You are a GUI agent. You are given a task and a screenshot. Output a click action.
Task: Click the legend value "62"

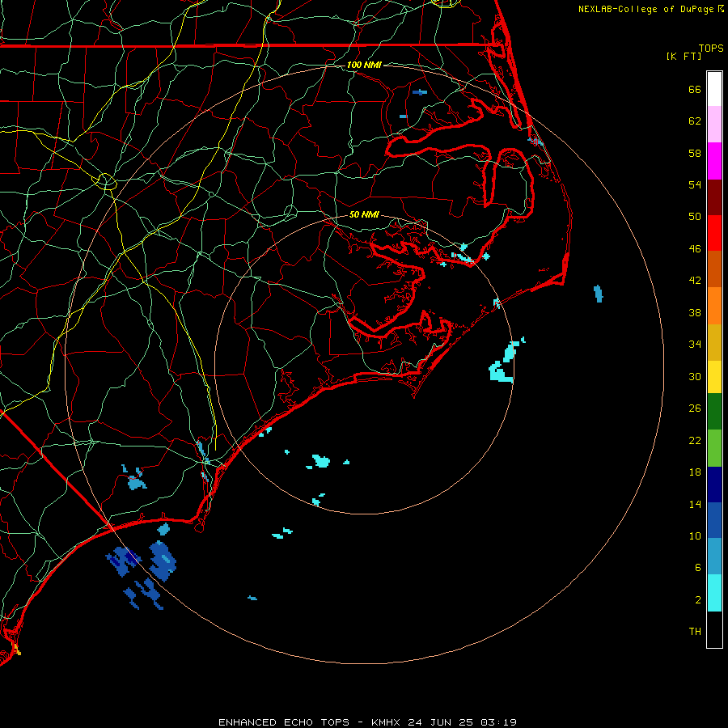(695, 121)
